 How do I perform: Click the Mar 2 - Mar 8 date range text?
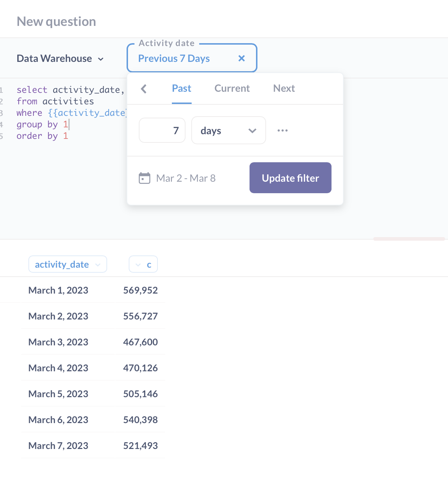click(186, 178)
